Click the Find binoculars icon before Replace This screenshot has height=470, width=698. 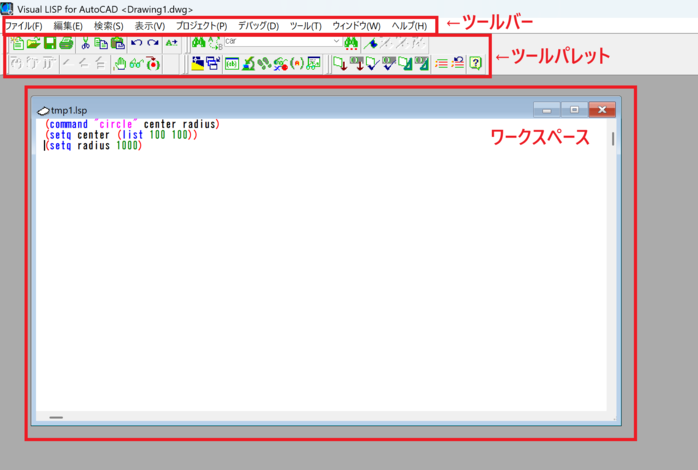[x=199, y=43]
